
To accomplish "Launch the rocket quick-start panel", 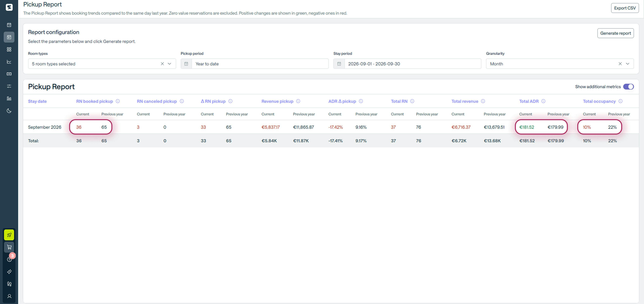I will tap(9, 235).
